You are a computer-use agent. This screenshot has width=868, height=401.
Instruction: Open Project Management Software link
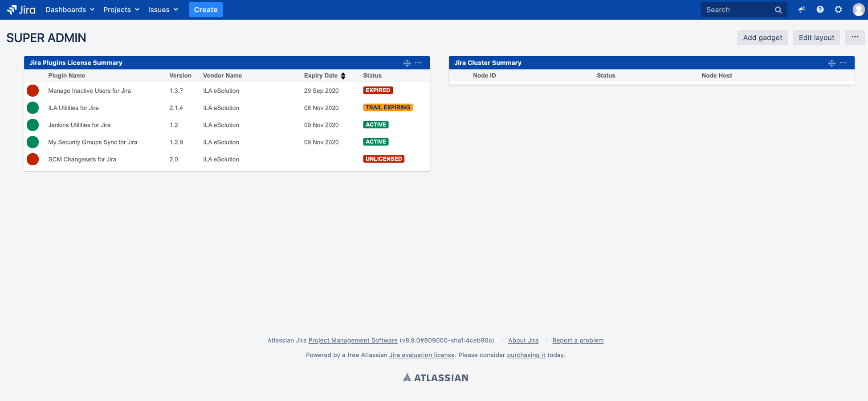pyautogui.click(x=353, y=340)
